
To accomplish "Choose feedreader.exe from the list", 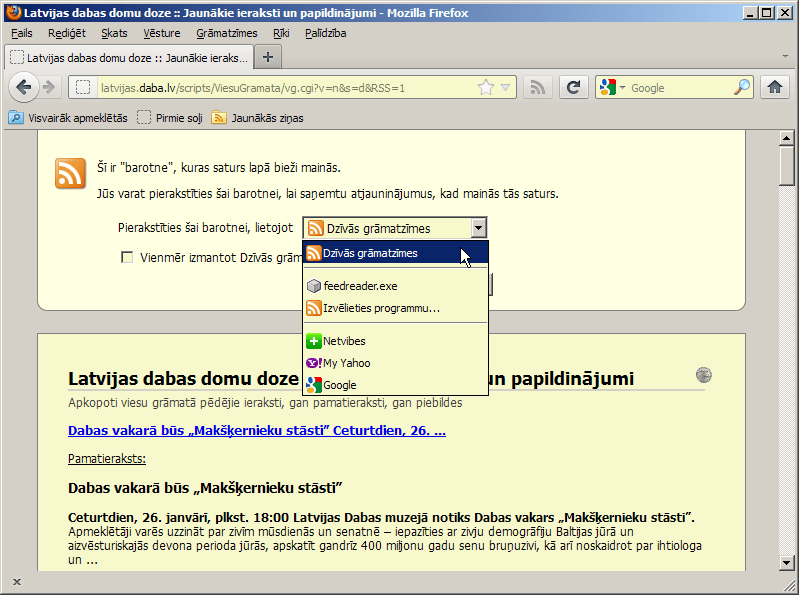I will point(395,286).
